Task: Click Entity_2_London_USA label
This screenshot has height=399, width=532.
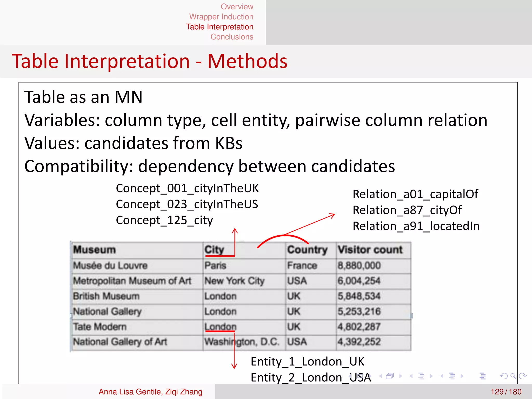Action: [311, 378]
